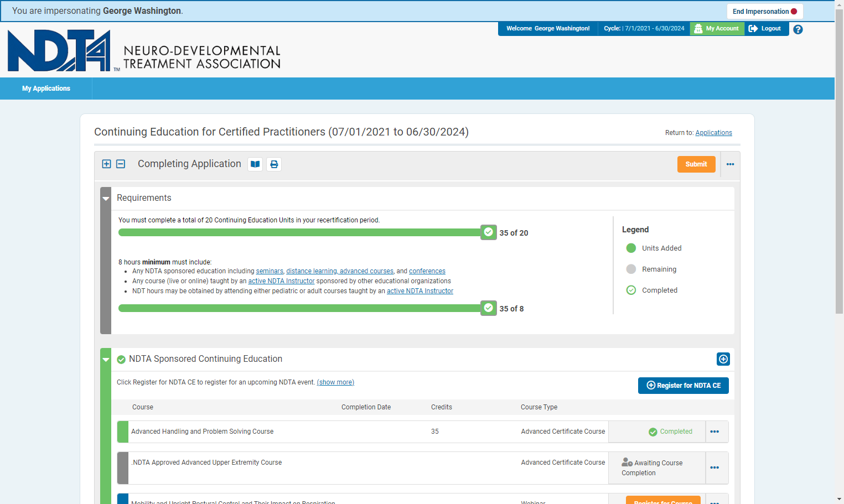Collapse the NDTA Sponsored Continuing Education section

(x=106, y=360)
